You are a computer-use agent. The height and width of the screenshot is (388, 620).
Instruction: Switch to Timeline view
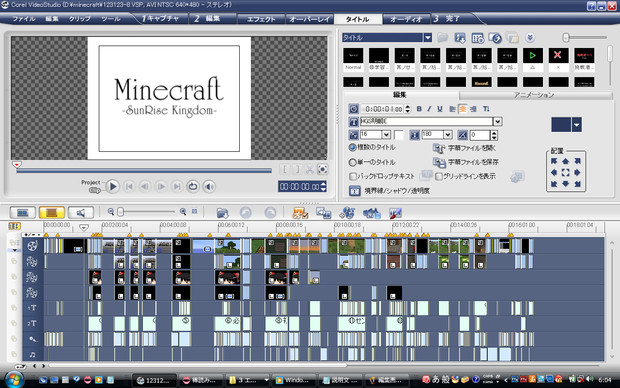(x=52, y=213)
